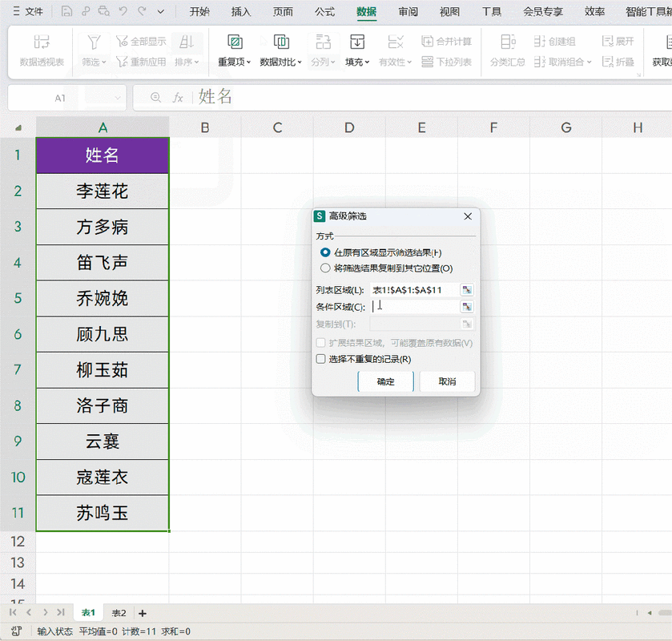Click the 填充 fill icon
This screenshot has height=641, width=672.
pos(357,42)
